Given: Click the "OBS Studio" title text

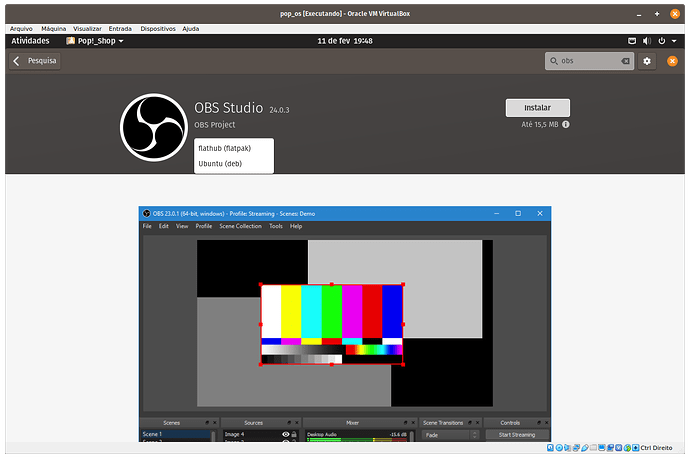Looking at the screenshot, I should (228, 108).
